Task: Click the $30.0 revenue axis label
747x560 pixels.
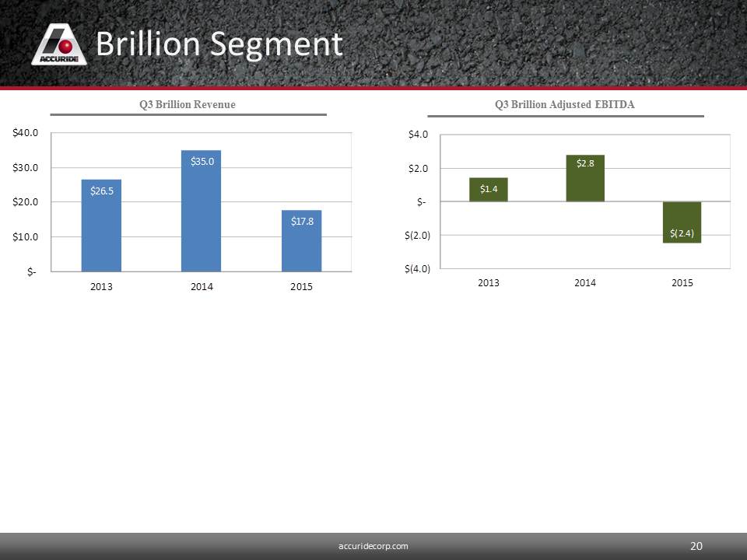Action: tap(26, 168)
